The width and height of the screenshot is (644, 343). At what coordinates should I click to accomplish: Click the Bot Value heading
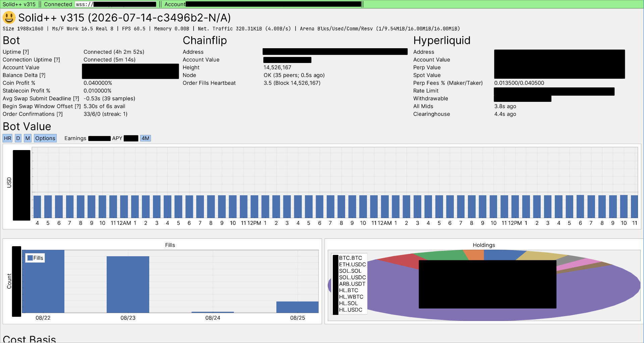[27, 127]
